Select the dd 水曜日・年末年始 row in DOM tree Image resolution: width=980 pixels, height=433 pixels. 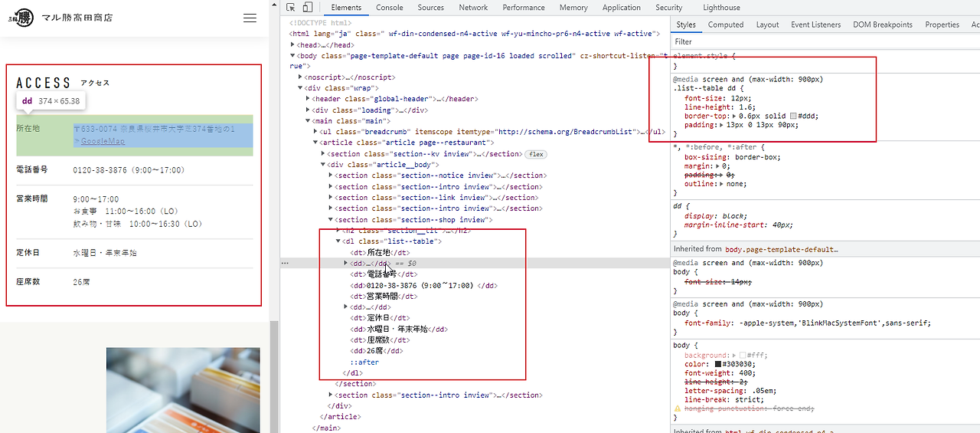click(399, 329)
